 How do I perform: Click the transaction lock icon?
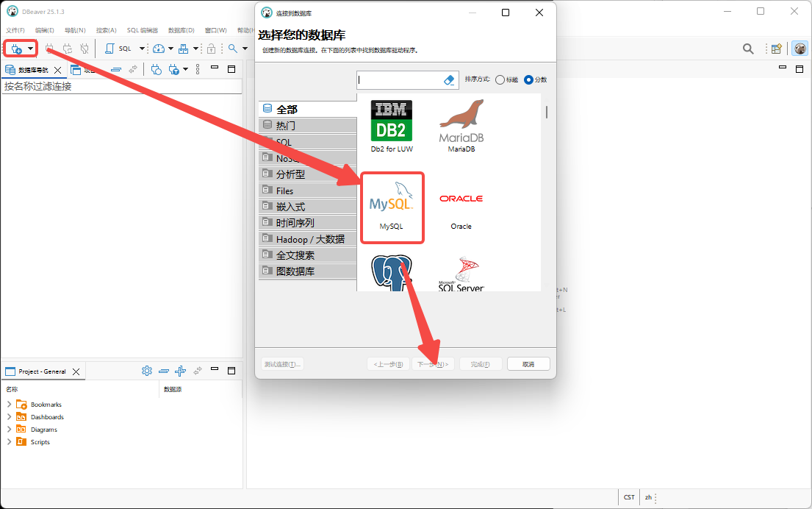point(212,49)
